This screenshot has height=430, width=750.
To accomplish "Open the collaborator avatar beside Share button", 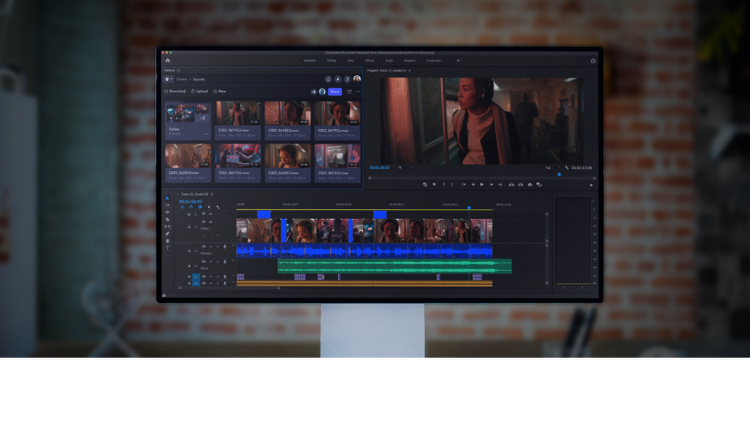I will [322, 91].
